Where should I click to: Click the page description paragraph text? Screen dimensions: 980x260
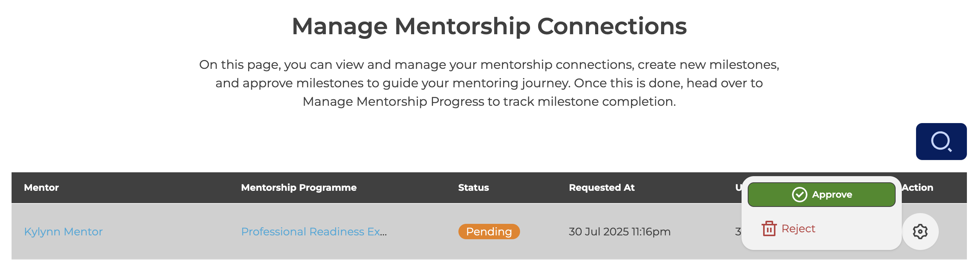489,83
